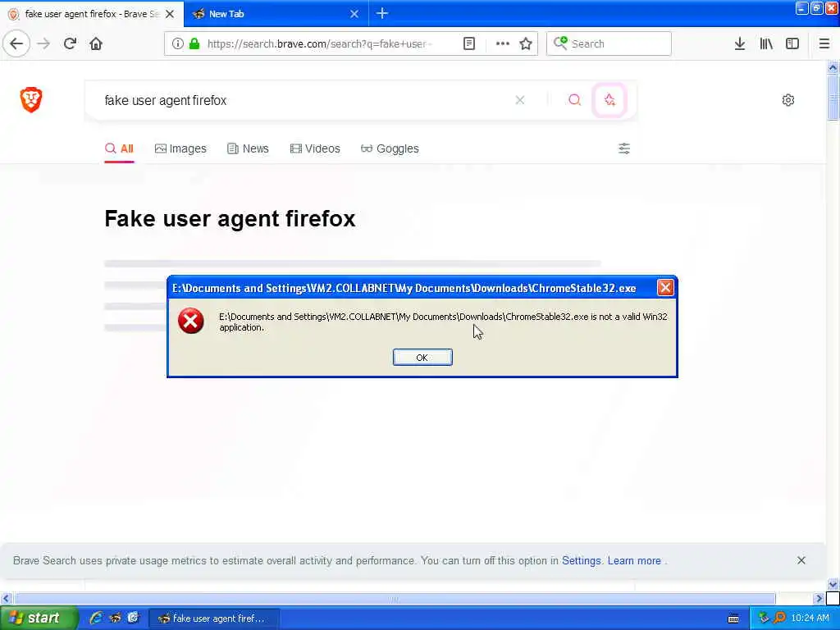
Task: Focus the toolbar Search box
Action: pyautogui.click(x=609, y=43)
